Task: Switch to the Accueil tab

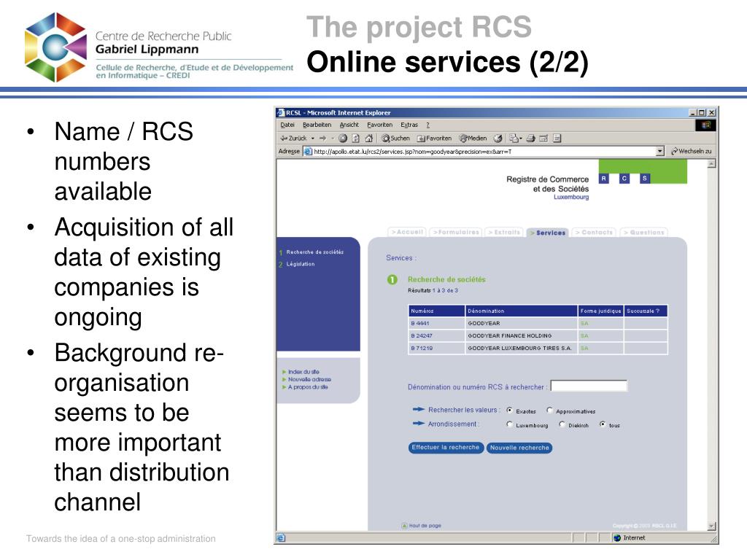Action: (x=407, y=232)
